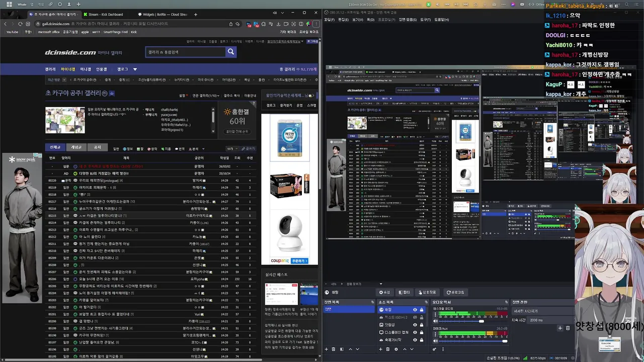This screenshot has width=644, height=362.
Task: Hide the 축제가시작 source
Action: point(415,340)
